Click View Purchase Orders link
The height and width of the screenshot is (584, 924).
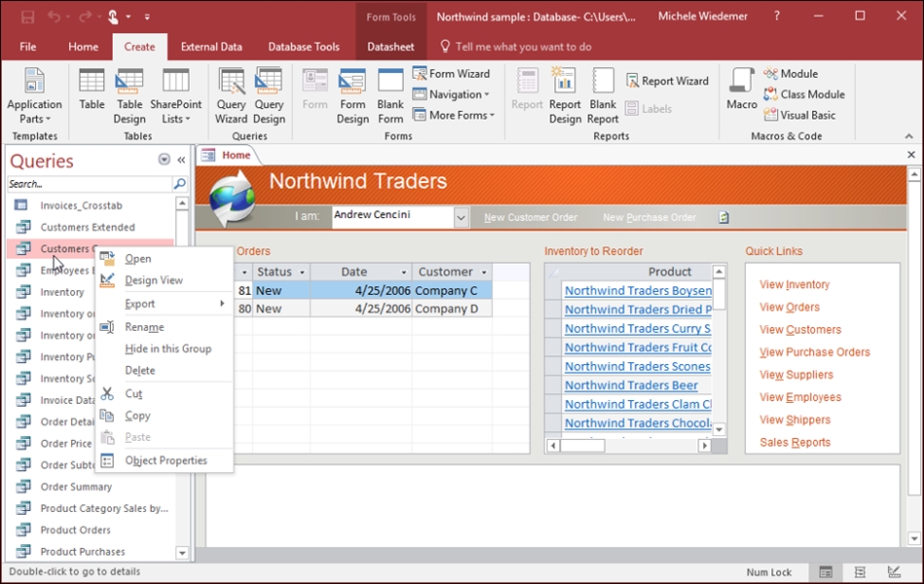pyautogui.click(x=814, y=352)
